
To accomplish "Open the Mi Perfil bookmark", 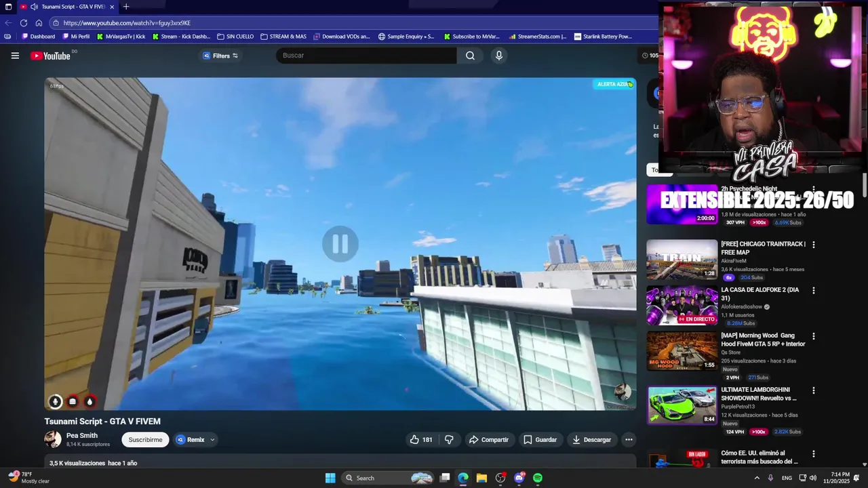I will 75,37.
